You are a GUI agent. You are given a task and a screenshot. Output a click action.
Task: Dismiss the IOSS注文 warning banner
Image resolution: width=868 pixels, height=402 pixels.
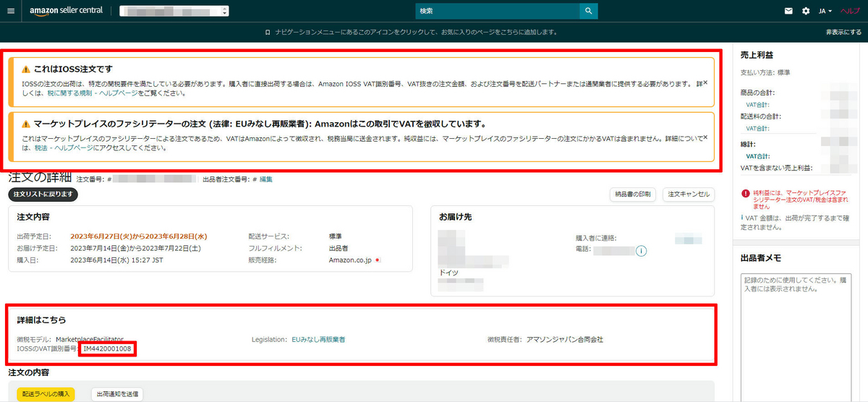coord(705,82)
